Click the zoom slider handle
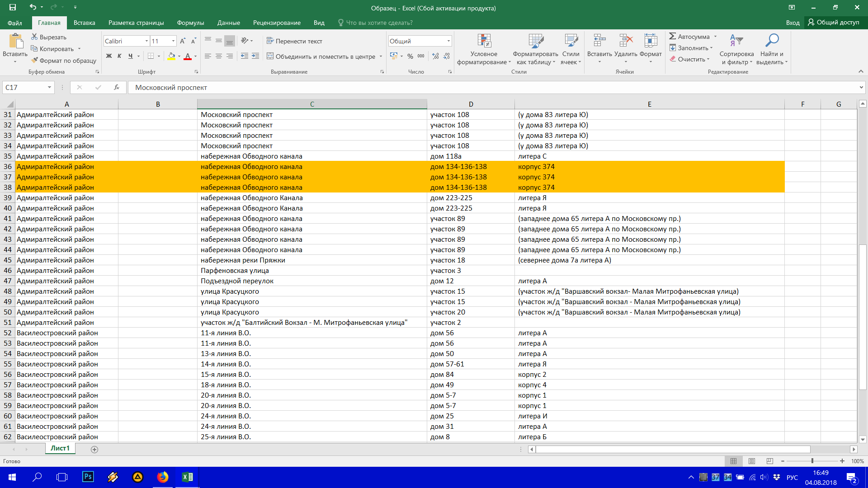Screen dimensions: 868x488 [812, 461]
